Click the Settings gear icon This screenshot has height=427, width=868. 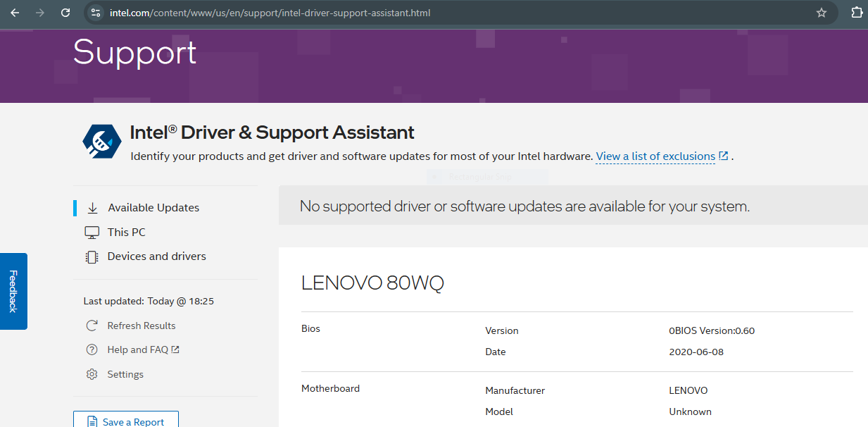[92, 374]
